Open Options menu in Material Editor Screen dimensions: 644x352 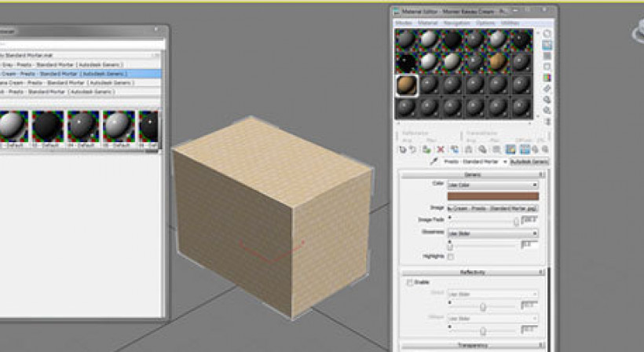tap(485, 23)
